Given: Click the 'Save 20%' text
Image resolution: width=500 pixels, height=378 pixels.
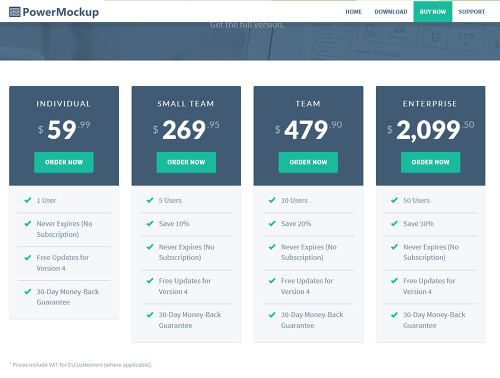Looking at the screenshot, I should (296, 224).
